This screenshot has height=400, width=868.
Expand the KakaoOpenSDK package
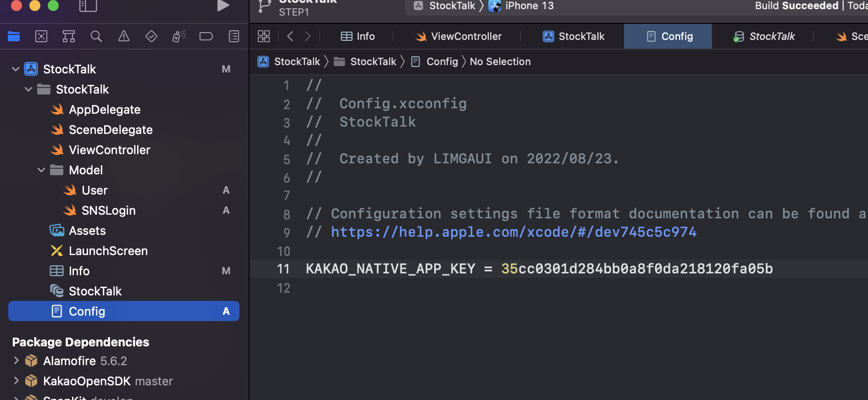tap(17, 380)
